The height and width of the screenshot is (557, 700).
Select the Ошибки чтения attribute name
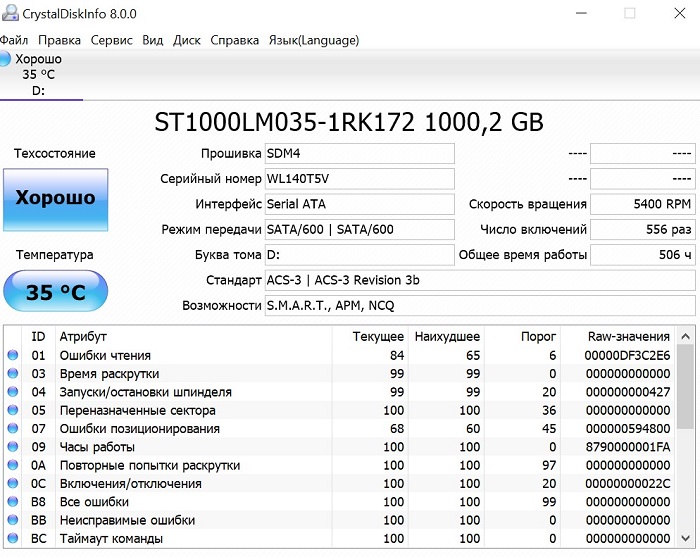tap(105, 355)
